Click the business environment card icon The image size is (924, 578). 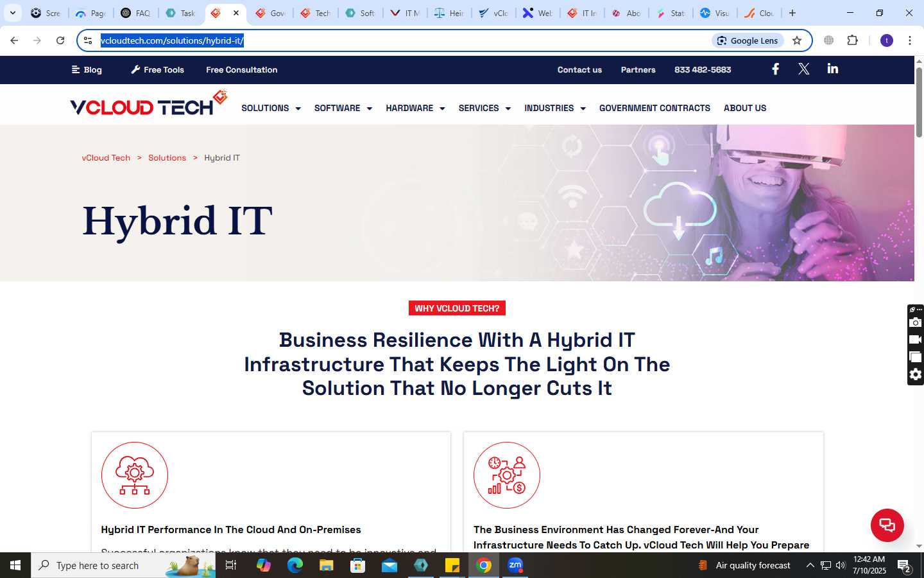point(507,475)
